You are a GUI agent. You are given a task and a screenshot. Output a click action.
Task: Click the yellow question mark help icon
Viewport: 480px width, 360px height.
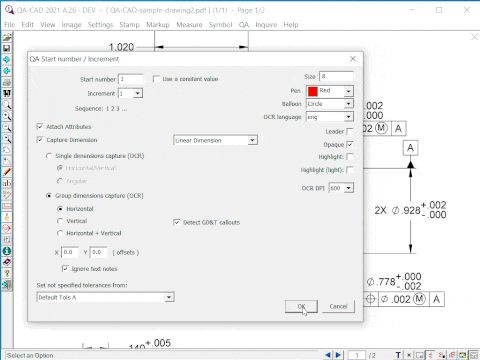(7, 273)
